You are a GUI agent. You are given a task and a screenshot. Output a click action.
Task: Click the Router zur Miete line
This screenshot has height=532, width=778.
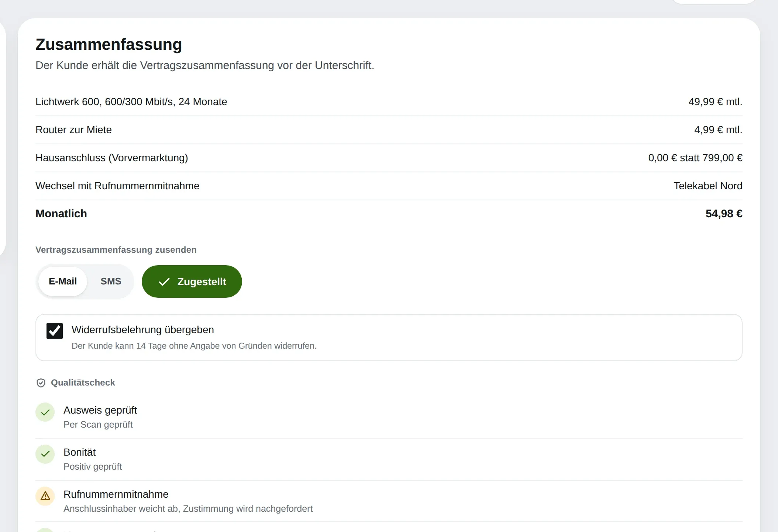[389, 130]
